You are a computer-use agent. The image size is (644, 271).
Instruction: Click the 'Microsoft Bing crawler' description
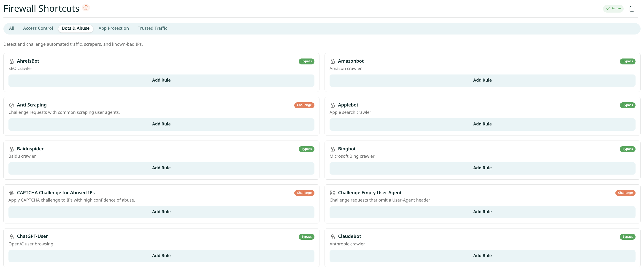tap(352, 157)
